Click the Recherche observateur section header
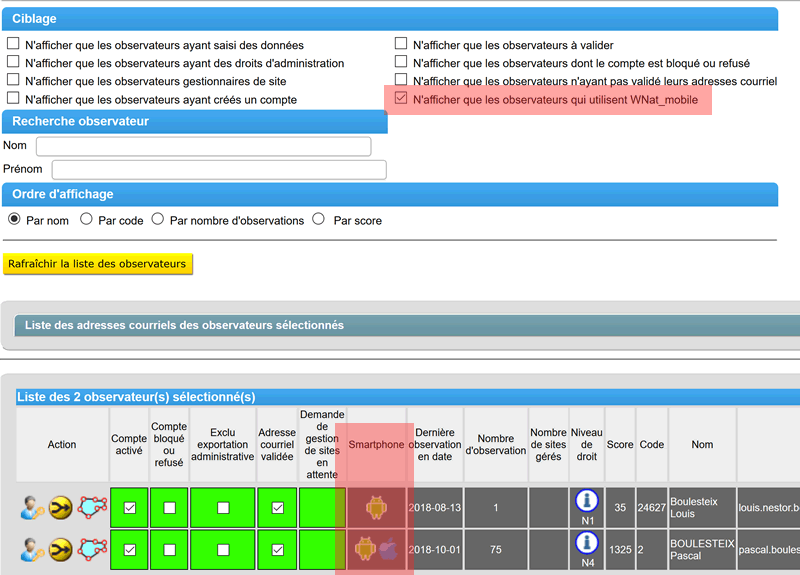 tap(195, 121)
